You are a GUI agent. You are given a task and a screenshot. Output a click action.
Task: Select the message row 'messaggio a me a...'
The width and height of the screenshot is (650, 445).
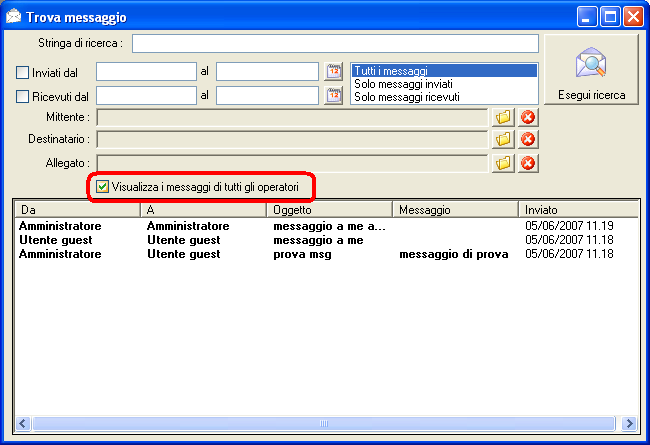coord(327,226)
